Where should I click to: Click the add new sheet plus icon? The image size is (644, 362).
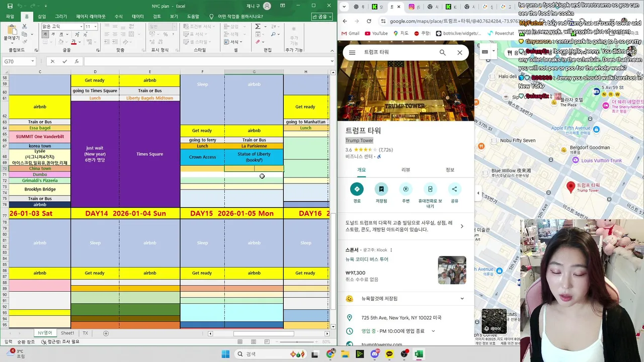pos(106,333)
